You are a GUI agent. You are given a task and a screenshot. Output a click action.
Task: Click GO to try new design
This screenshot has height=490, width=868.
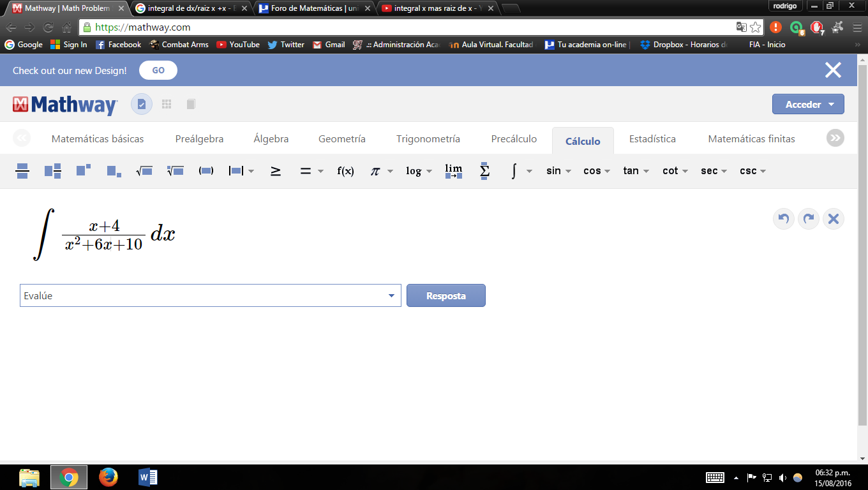pyautogui.click(x=158, y=70)
